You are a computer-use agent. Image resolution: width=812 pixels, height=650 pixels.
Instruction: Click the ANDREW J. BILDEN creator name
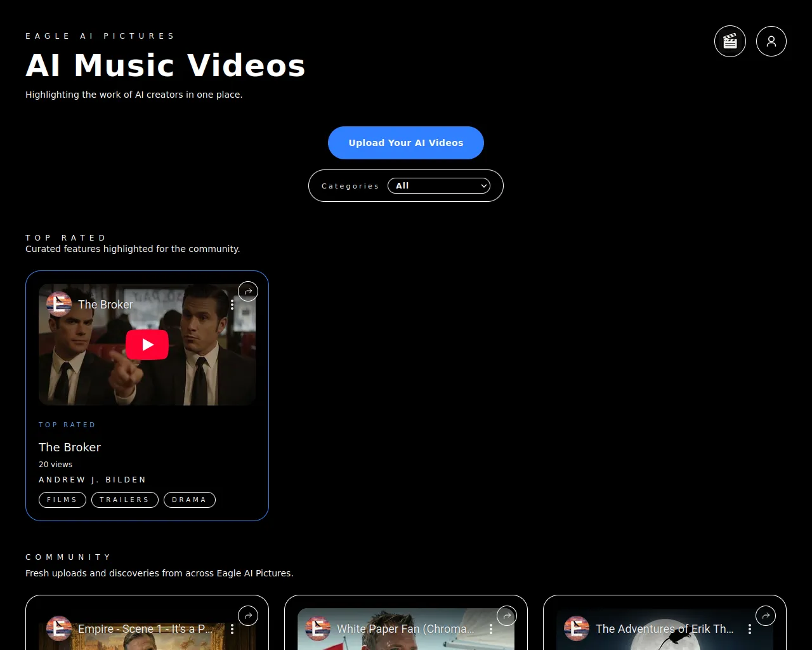click(93, 479)
